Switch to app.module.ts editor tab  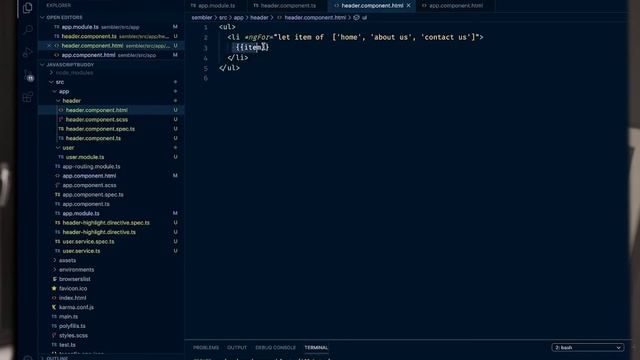213,6
